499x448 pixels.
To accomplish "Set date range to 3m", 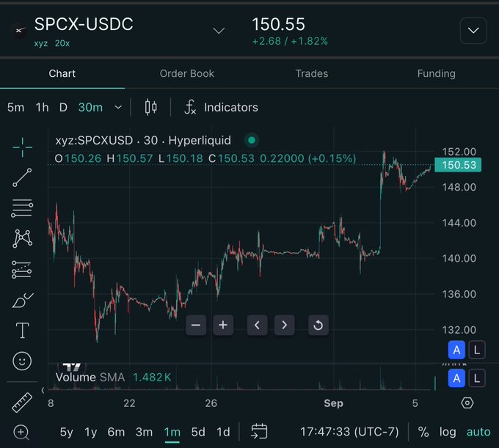I will (x=144, y=432).
